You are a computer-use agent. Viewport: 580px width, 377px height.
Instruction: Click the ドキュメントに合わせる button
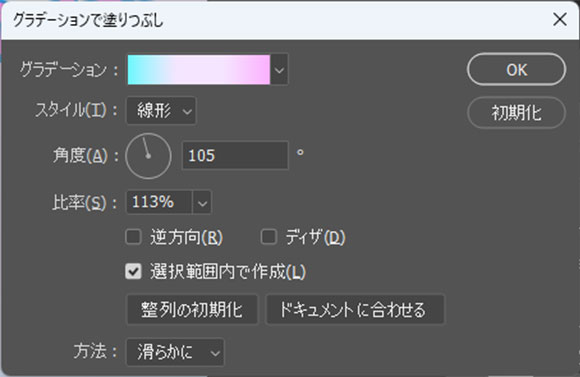(x=355, y=309)
